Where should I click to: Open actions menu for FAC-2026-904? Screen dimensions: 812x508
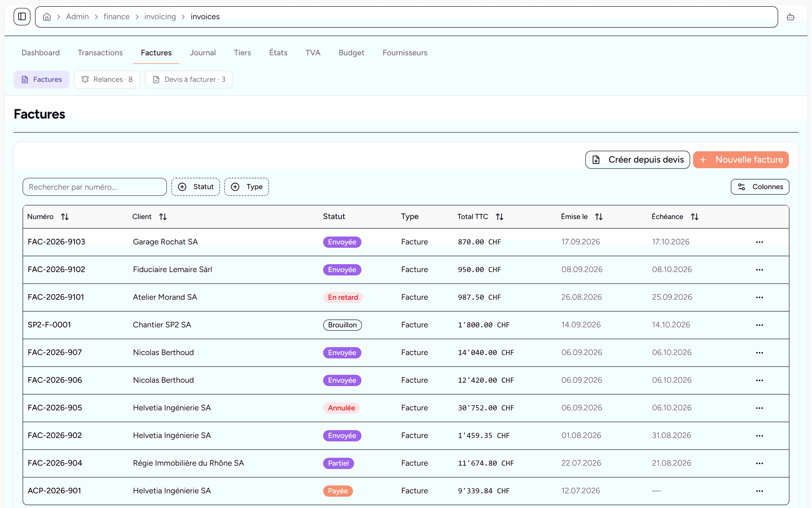[759, 463]
